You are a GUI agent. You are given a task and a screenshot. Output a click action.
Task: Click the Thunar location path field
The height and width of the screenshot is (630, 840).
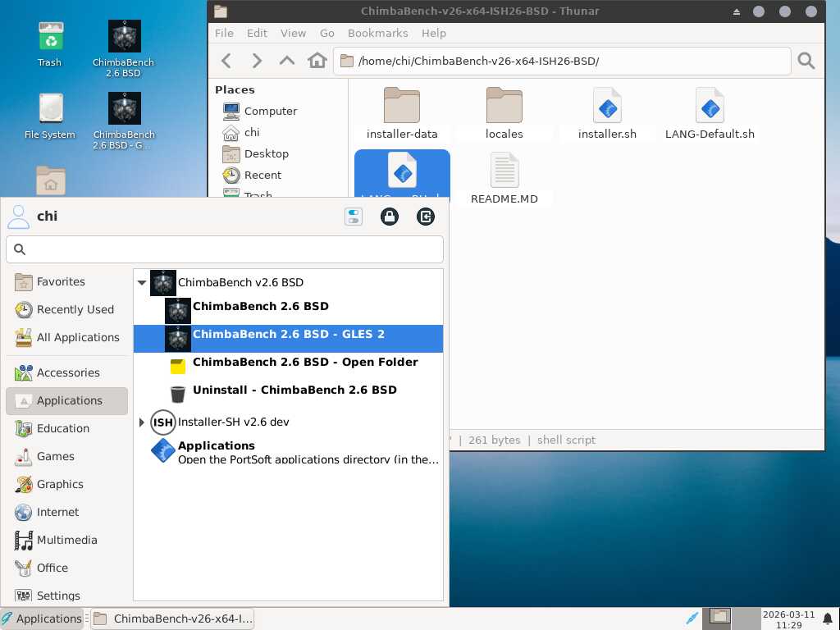pos(562,61)
